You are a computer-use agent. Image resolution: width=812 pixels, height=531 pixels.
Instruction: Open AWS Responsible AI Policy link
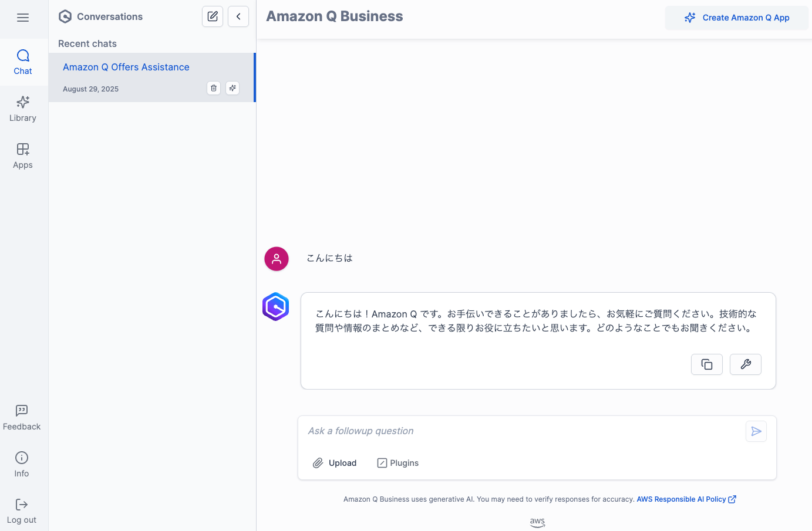tap(686, 499)
